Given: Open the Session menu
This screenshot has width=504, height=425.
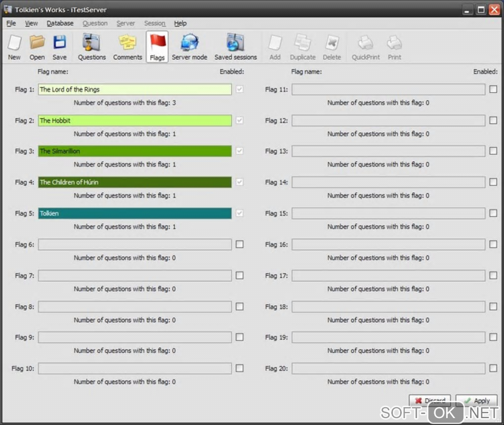Looking at the screenshot, I should (x=155, y=23).
